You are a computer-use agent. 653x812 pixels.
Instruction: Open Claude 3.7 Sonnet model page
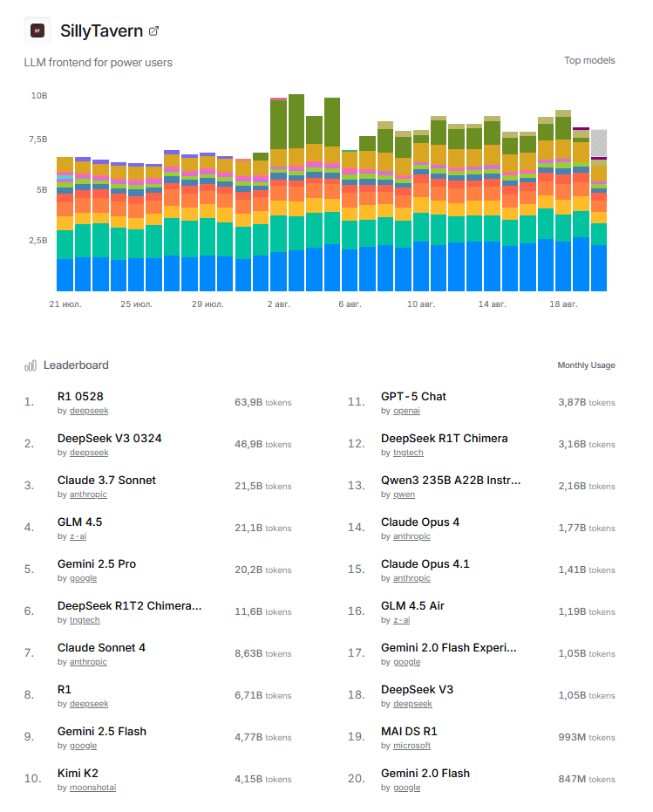pyautogui.click(x=106, y=481)
